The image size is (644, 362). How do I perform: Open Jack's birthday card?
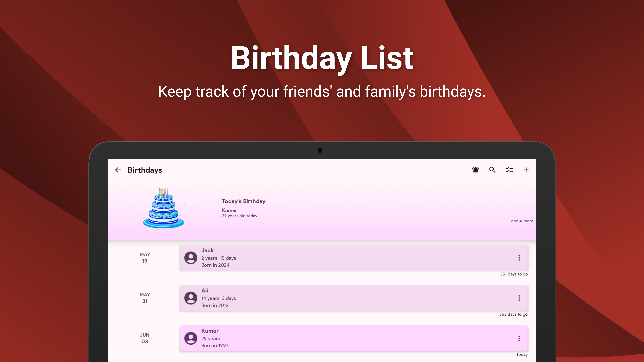coord(354,258)
